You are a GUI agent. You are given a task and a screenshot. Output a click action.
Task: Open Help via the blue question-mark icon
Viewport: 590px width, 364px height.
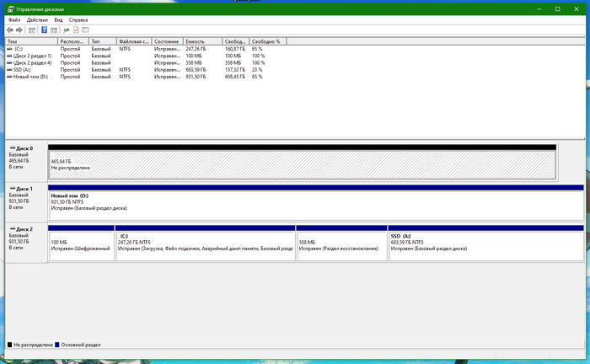[x=44, y=29]
